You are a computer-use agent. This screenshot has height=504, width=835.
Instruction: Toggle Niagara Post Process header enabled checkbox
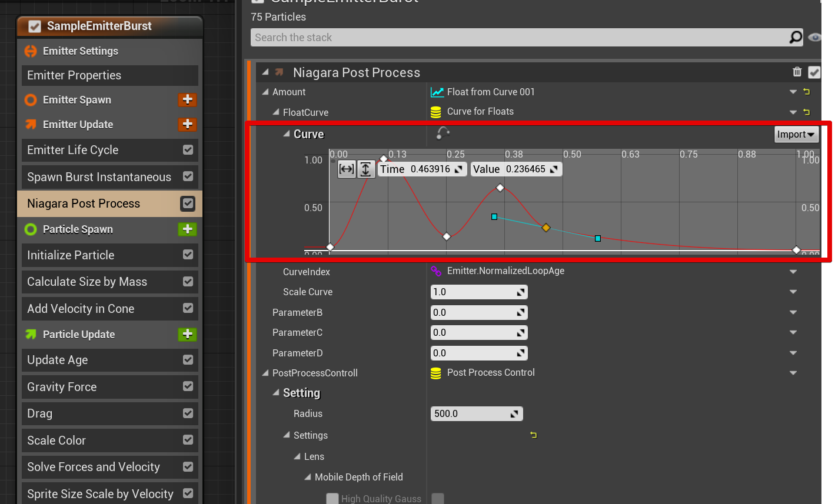814,72
